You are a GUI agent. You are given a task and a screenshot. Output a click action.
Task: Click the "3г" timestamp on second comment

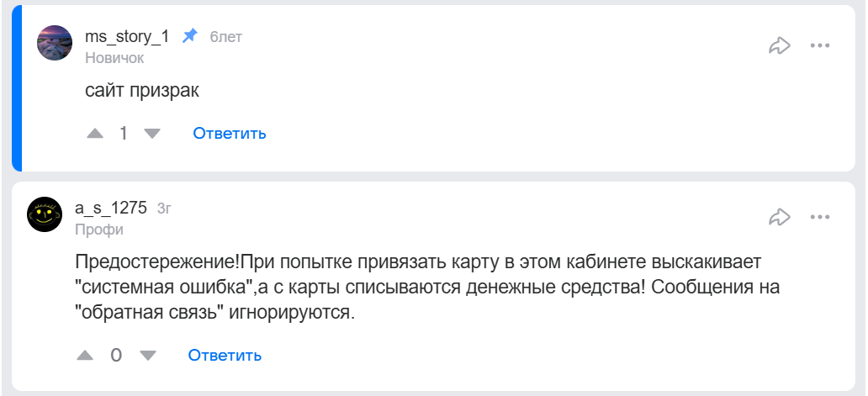pyautogui.click(x=164, y=209)
